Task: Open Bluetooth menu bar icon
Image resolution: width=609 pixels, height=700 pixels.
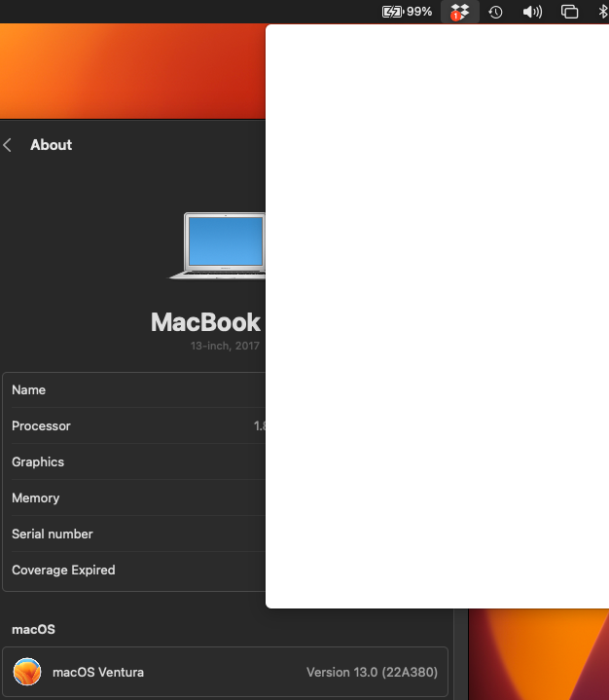Action: coord(603,12)
